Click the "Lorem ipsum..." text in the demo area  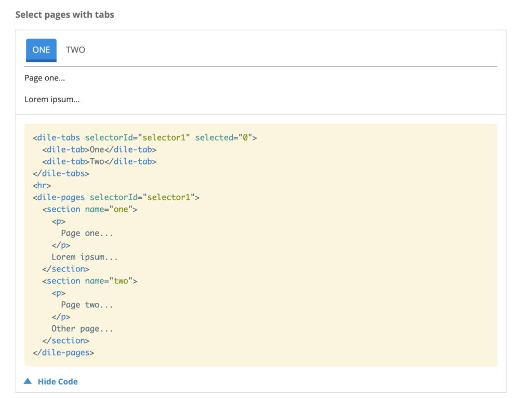[52, 99]
